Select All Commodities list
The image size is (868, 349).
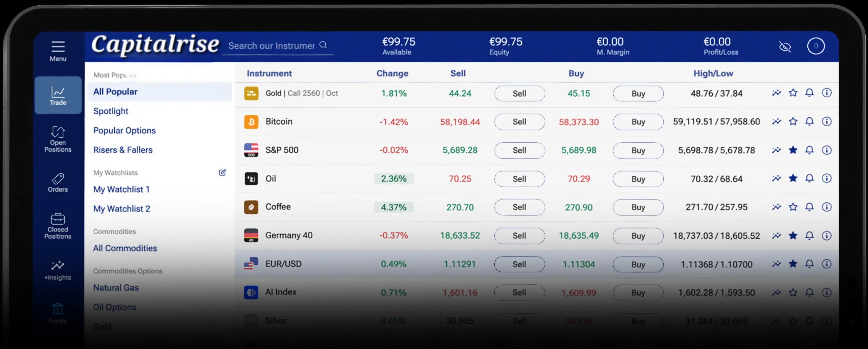coord(125,248)
